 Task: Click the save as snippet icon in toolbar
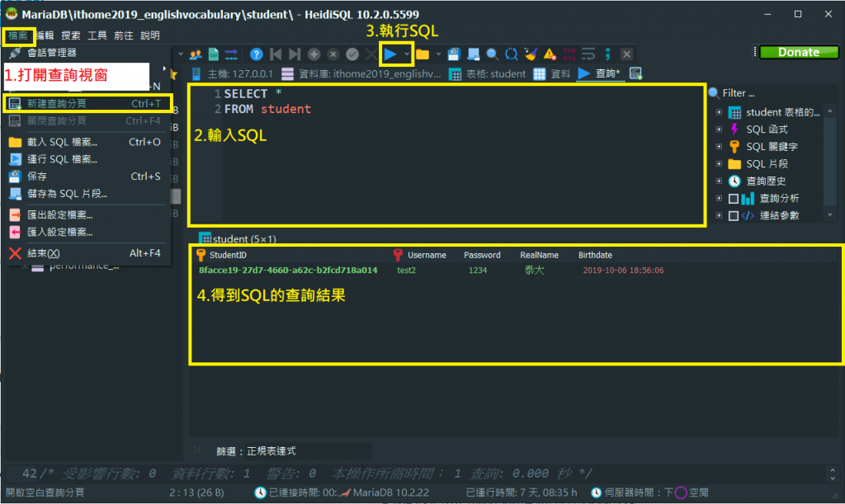(473, 54)
